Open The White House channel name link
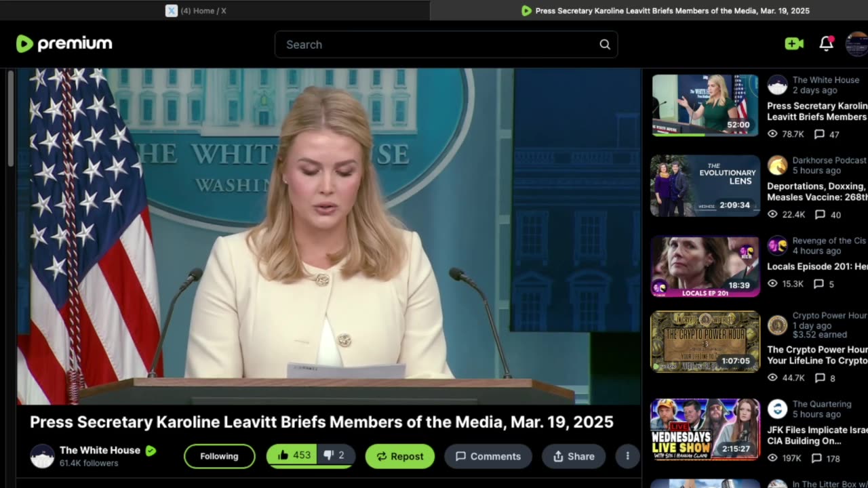 pyautogui.click(x=100, y=450)
